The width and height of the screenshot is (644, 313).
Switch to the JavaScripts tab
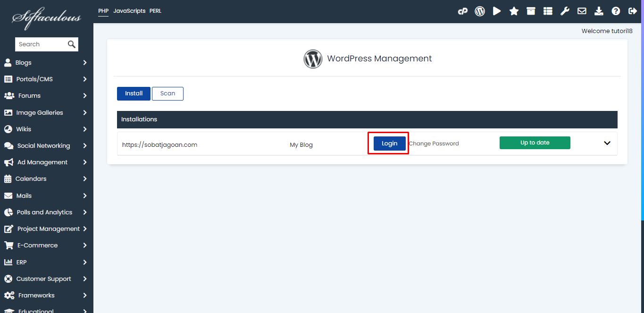tap(129, 11)
